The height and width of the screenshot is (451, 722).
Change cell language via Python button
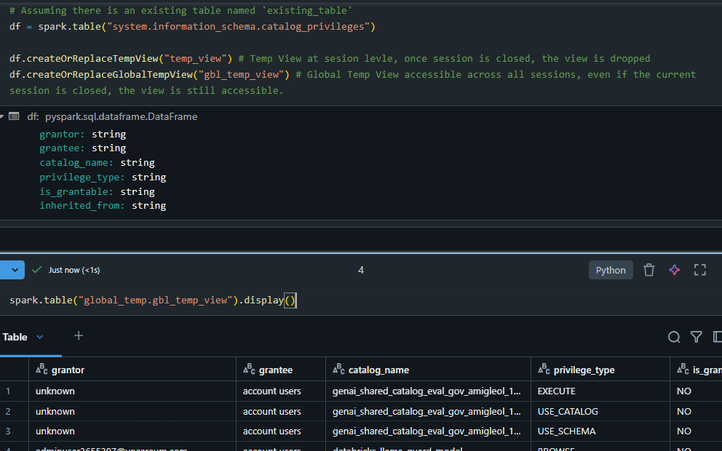[610, 270]
